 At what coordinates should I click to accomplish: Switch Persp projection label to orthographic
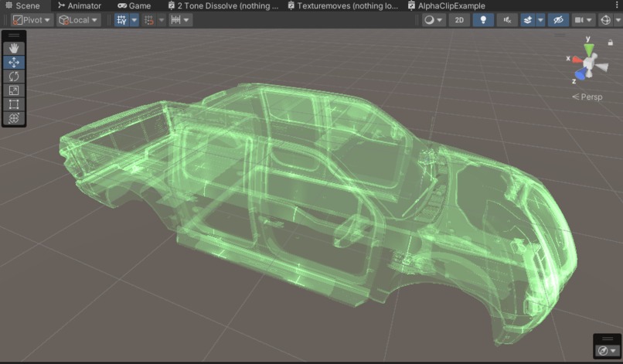tap(587, 97)
